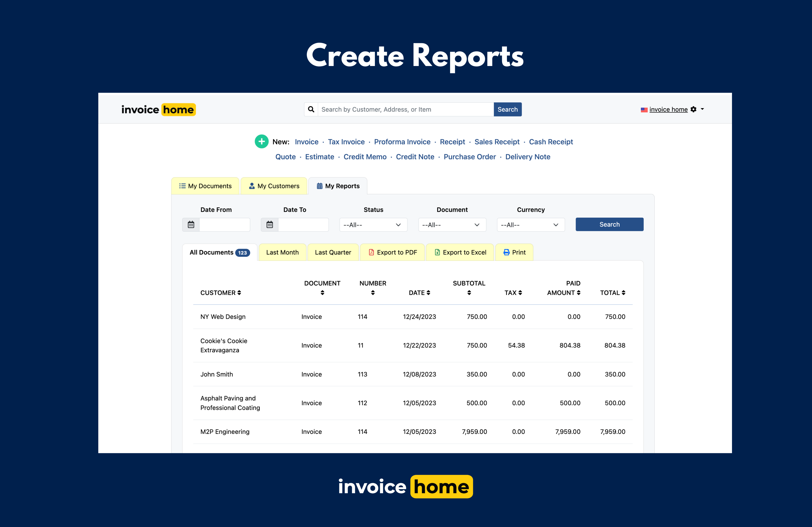Click the blue Search button in filters
812x527 pixels.
tap(609, 224)
